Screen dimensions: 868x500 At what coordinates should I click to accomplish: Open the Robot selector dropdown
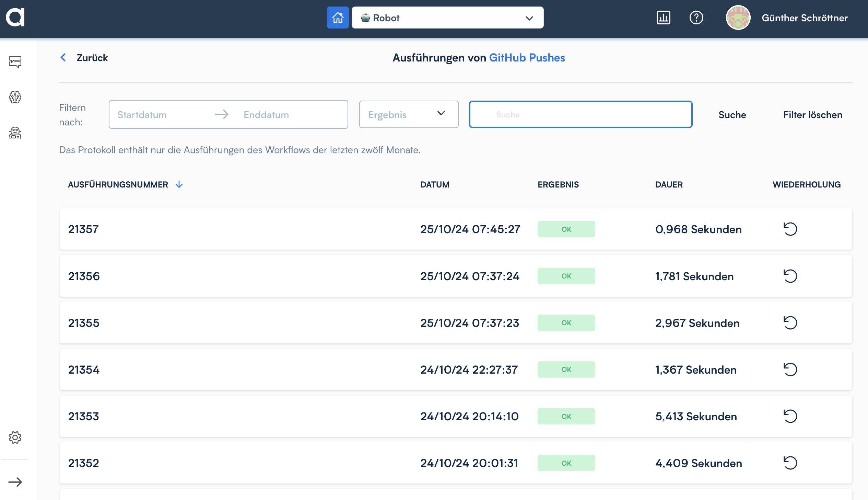(447, 18)
